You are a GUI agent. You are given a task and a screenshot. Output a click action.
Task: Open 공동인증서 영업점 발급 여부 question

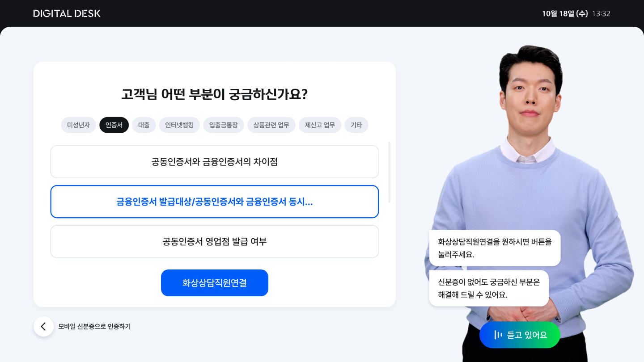click(215, 242)
